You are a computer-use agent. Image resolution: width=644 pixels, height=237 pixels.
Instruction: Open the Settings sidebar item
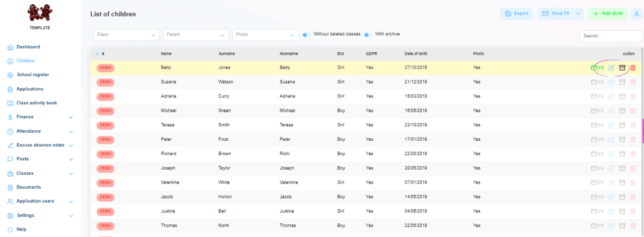coord(25,216)
